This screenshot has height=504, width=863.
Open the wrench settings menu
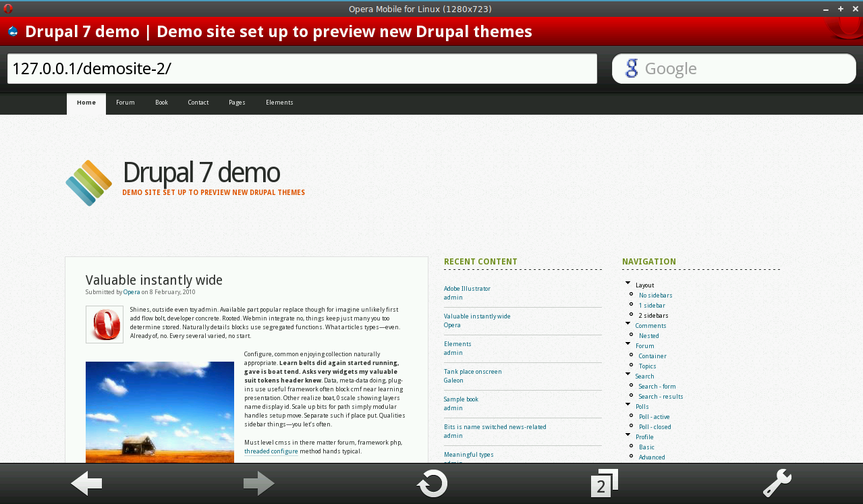point(777,483)
